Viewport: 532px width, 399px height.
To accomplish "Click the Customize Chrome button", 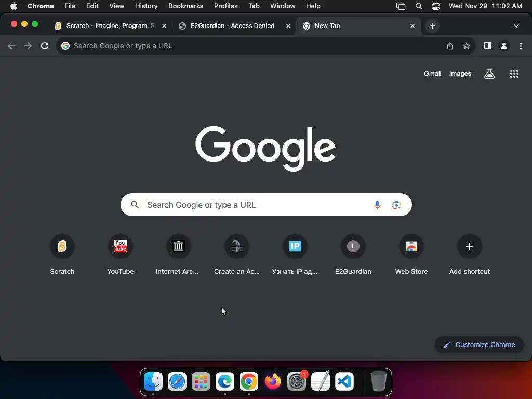I will (x=479, y=345).
